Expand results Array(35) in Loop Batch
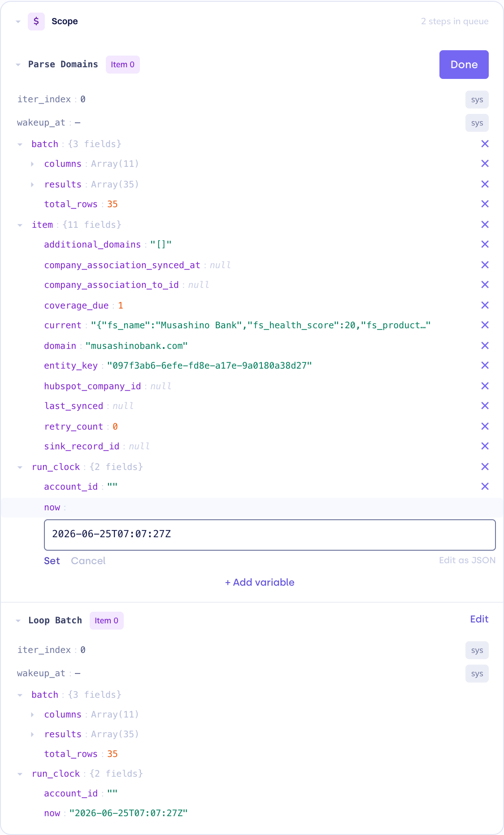The image size is (504, 835). pyautogui.click(x=32, y=735)
